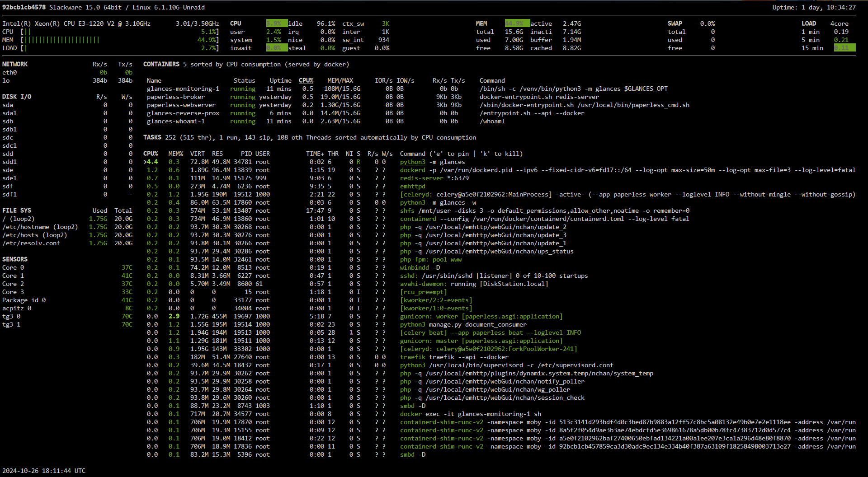Click the traefik --api --docker process
The height and width of the screenshot is (477, 868).
[x=454, y=357]
